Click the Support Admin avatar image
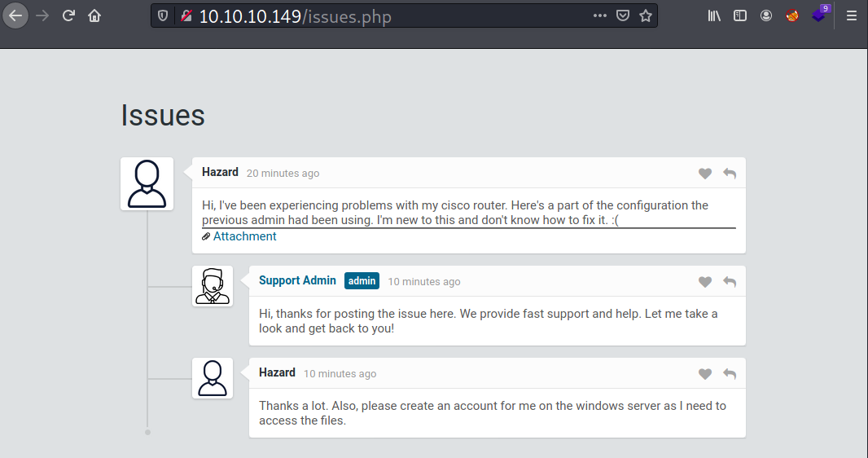 [213, 286]
